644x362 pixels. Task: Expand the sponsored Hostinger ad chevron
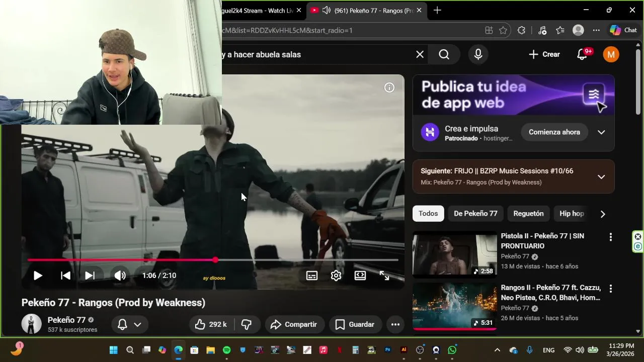point(601,132)
